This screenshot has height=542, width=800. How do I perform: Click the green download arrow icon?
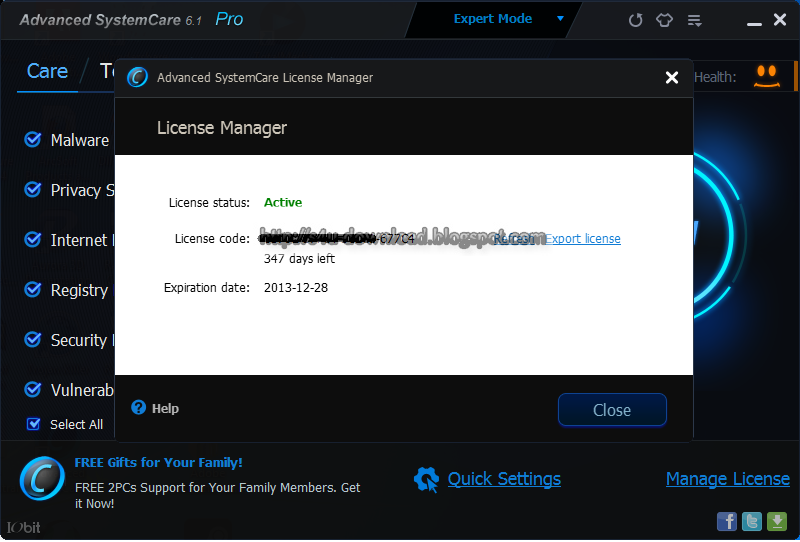pyautogui.click(x=777, y=522)
